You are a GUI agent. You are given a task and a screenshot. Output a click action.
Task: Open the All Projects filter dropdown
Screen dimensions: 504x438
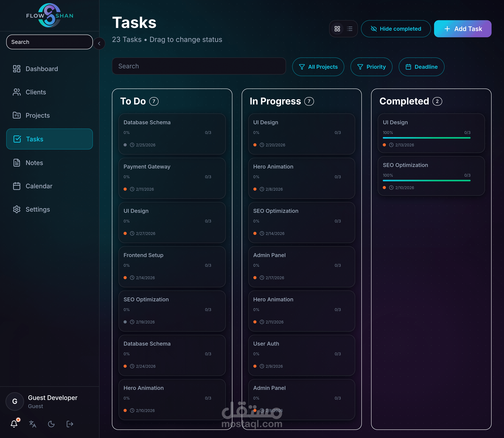(318, 67)
